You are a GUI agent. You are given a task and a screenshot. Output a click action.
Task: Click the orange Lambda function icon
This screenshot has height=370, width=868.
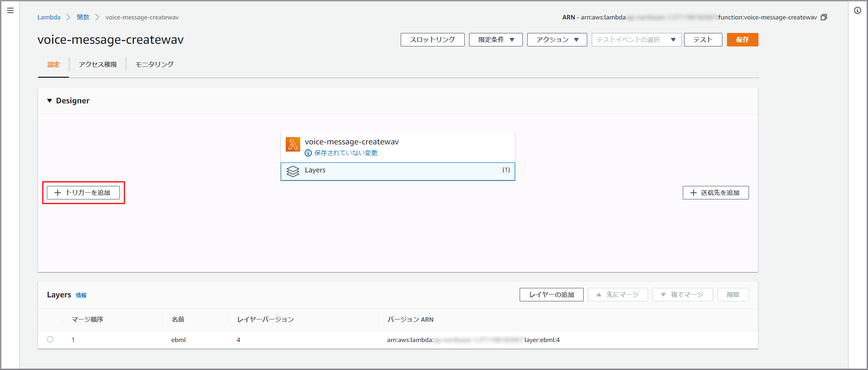coord(293,144)
